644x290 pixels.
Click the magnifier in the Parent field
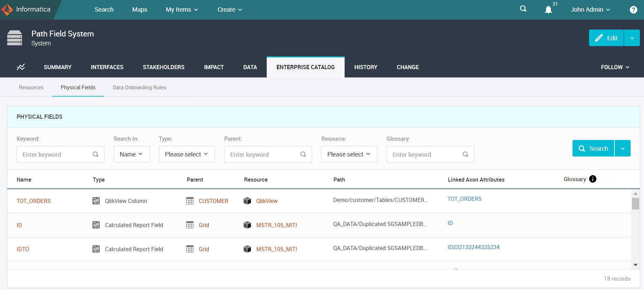[303, 154]
